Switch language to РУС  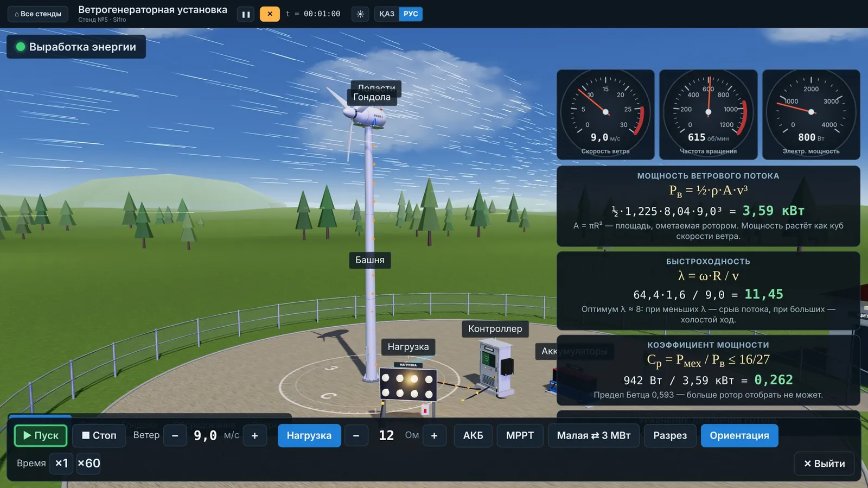click(411, 14)
